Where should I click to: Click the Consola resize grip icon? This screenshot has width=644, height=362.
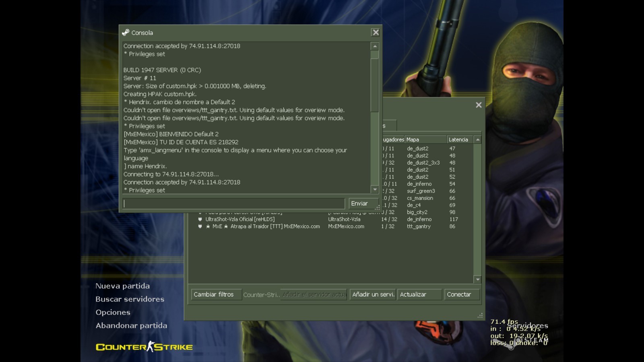[378, 208]
